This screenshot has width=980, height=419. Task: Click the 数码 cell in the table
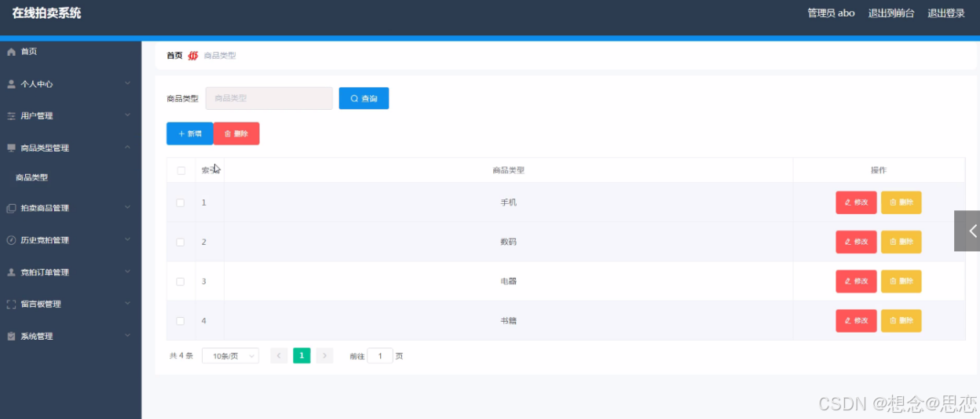point(509,242)
